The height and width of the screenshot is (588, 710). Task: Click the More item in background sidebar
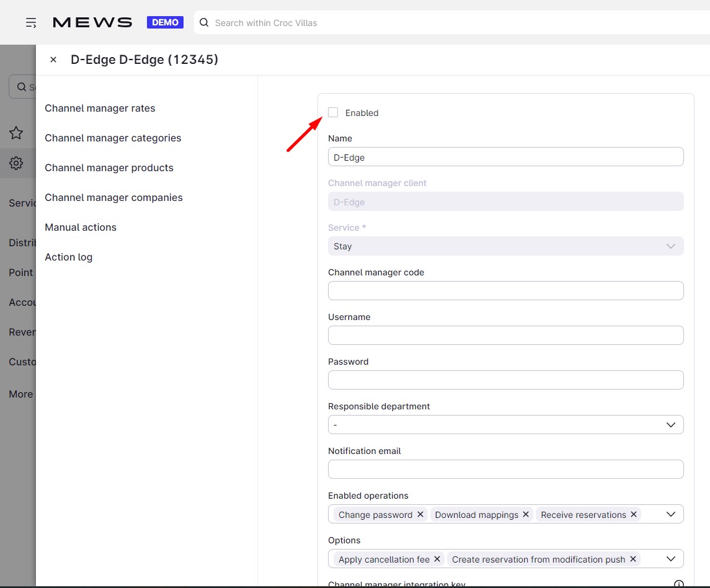click(x=21, y=394)
